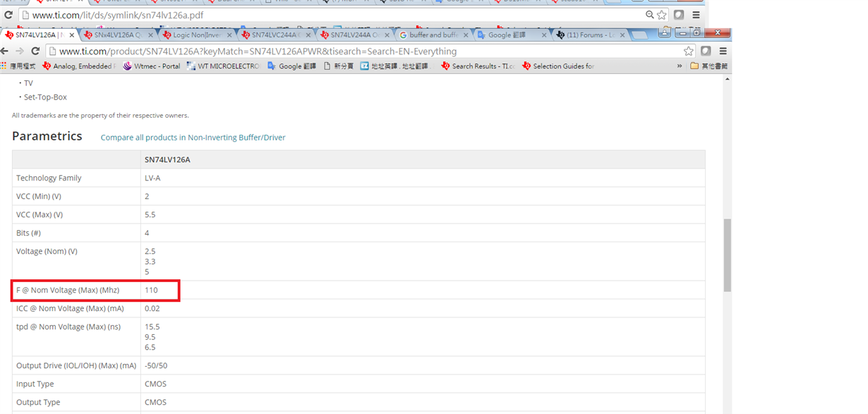This screenshot has width=868, height=414.
Task: Open the front window's Chrome menu
Action: tap(723, 51)
